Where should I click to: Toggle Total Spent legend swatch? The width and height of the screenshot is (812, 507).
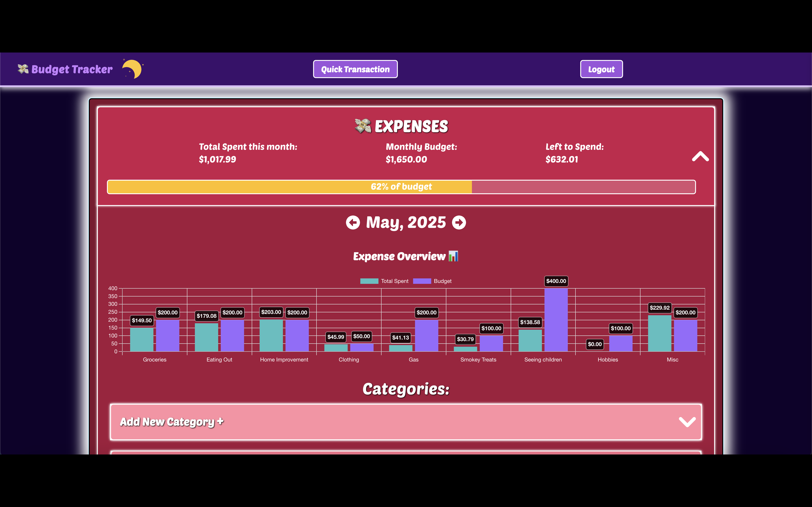click(x=369, y=281)
